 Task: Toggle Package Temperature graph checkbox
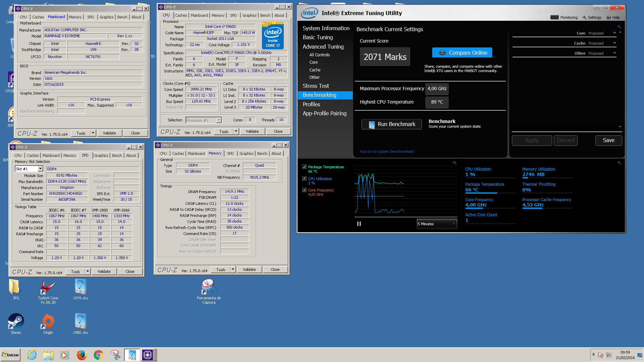[304, 167]
